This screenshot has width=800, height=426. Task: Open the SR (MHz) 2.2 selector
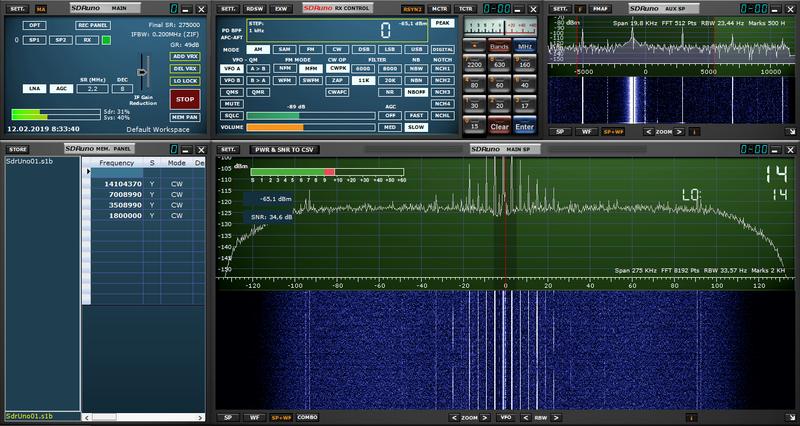point(93,89)
